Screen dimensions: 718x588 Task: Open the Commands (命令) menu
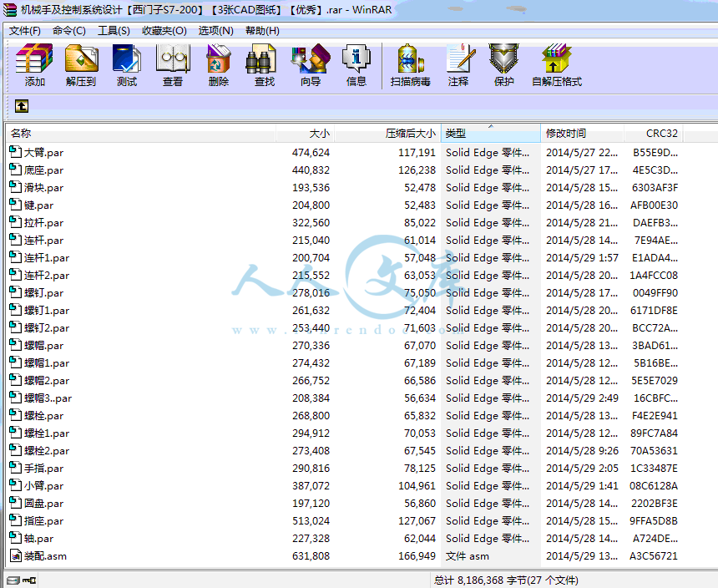pyautogui.click(x=69, y=31)
